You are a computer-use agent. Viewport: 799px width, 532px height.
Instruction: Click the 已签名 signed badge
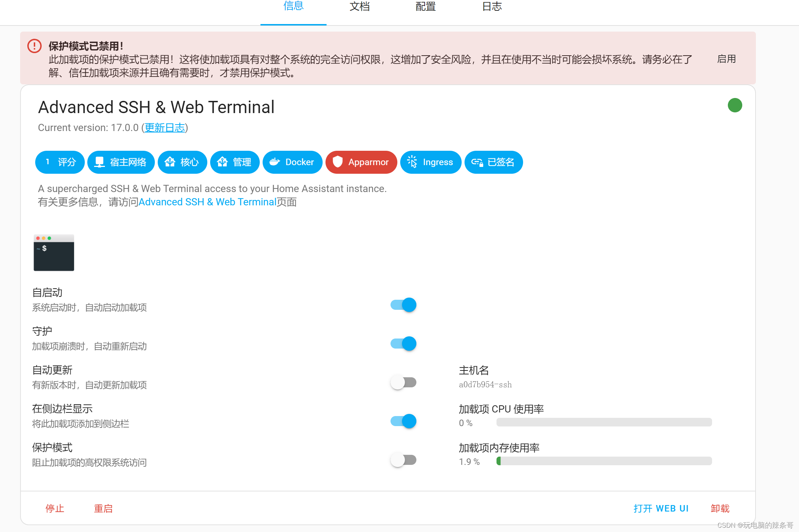coord(493,162)
